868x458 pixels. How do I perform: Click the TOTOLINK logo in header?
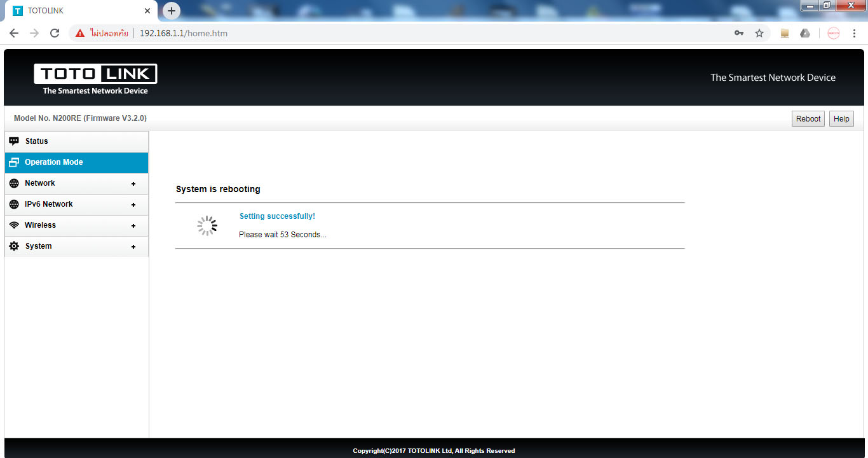(x=95, y=80)
